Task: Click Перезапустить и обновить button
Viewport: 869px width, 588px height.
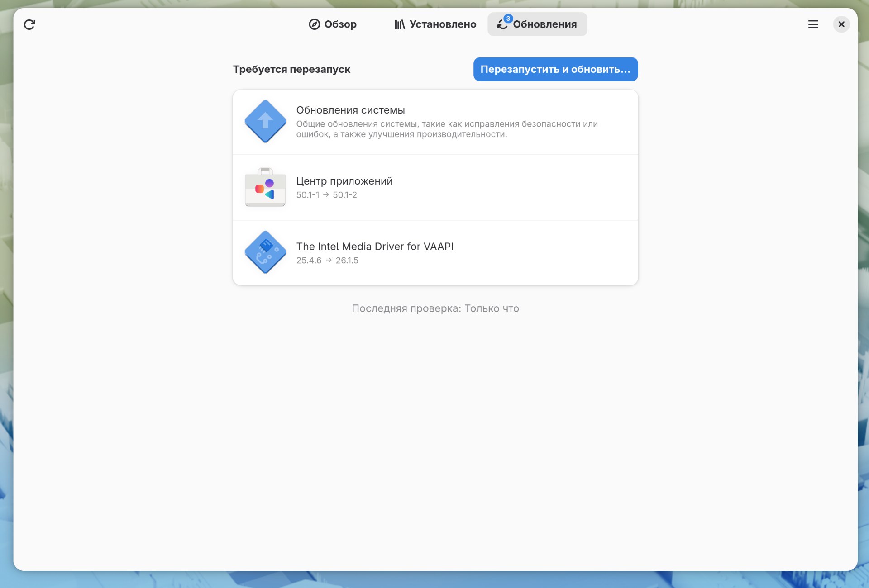Action: click(x=555, y=69)
